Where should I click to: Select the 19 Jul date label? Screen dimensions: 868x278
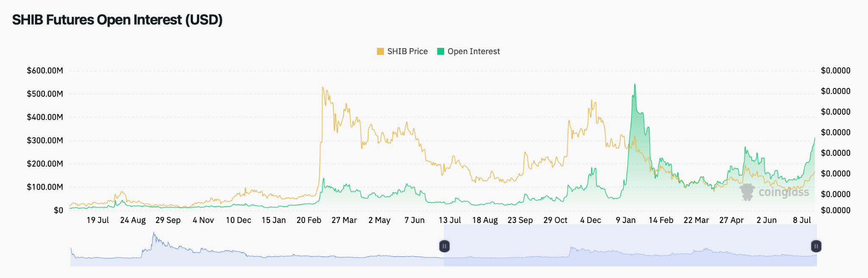pyautogui.click(x=98, y=220)
